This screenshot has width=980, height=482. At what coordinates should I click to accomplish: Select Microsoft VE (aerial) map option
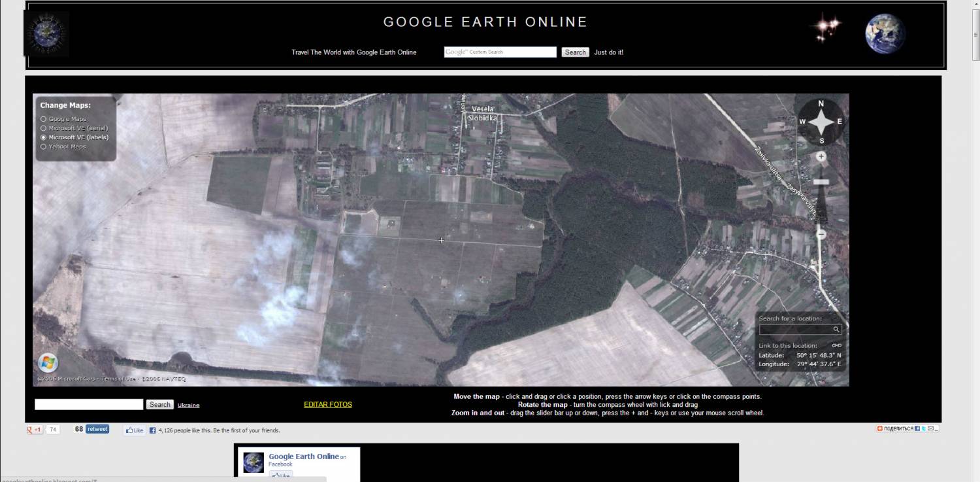click(44, 128)
